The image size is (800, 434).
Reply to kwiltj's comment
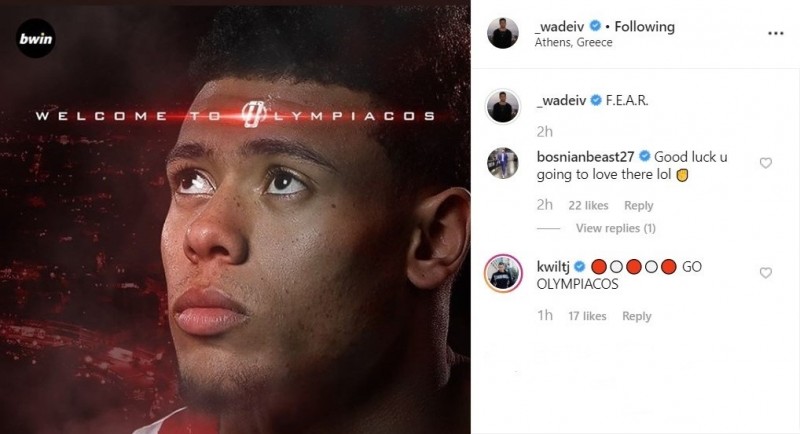click(x=637, y=316)
